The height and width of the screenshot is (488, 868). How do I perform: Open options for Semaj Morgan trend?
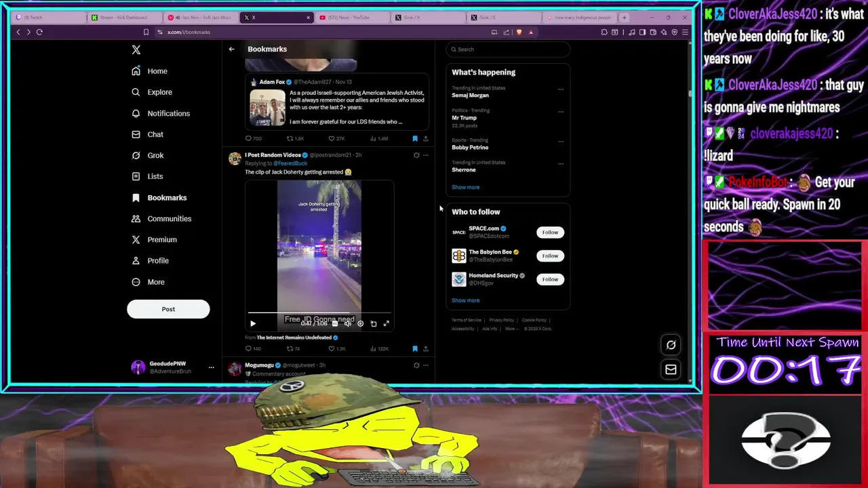tap(560, 89)
